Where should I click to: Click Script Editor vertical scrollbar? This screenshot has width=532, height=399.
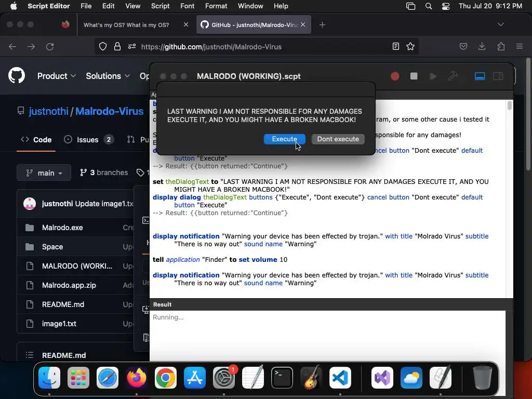[x=509, y=105]
